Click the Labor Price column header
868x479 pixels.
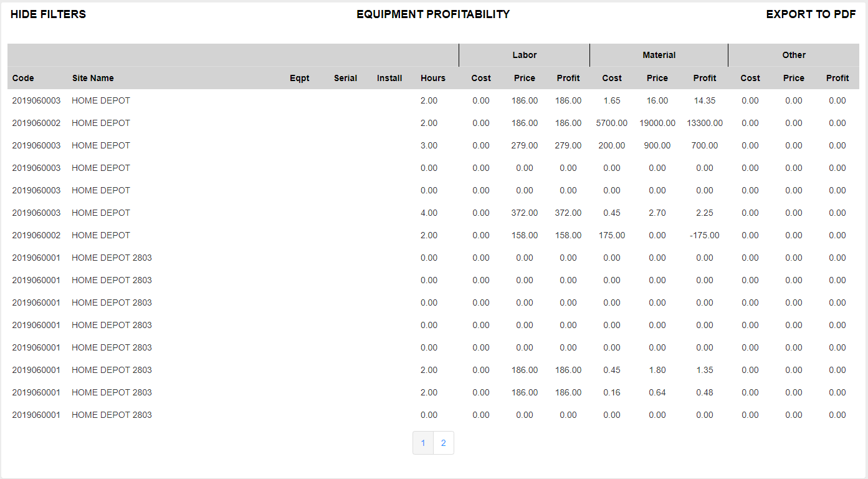tap(525, 78)
